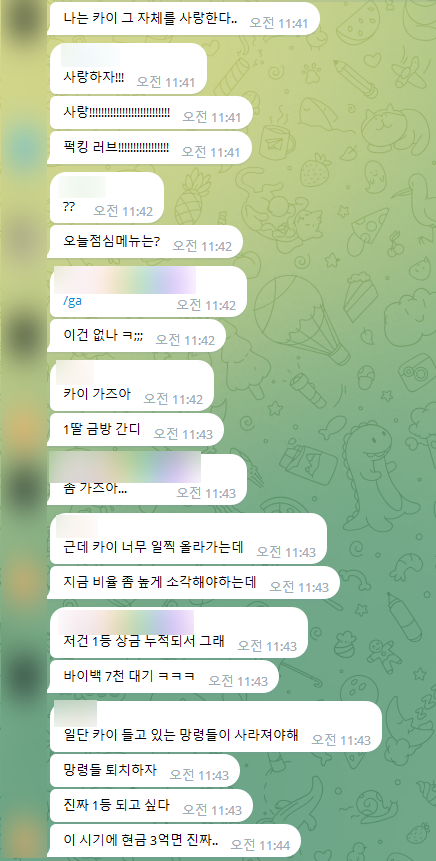Click blurred avatar beside '1딸 금방 간디'
This screenshot has height=861, width=436.
tap(23, 426)
